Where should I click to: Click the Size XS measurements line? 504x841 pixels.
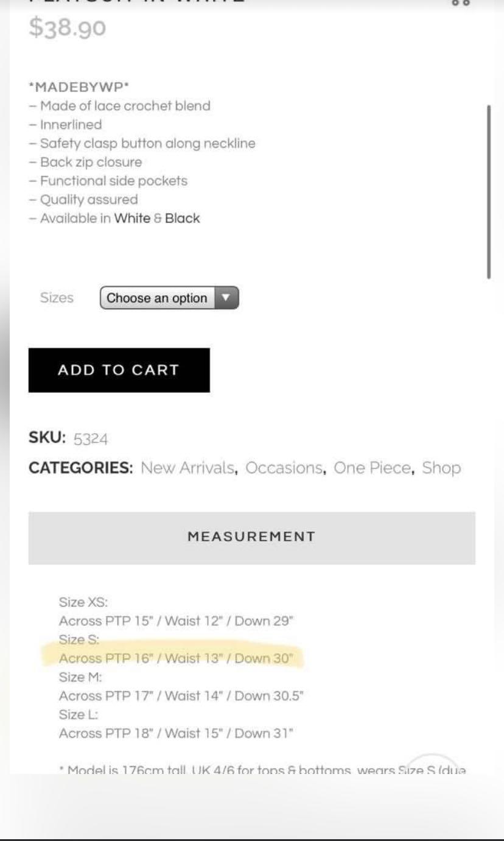point(176,621)
